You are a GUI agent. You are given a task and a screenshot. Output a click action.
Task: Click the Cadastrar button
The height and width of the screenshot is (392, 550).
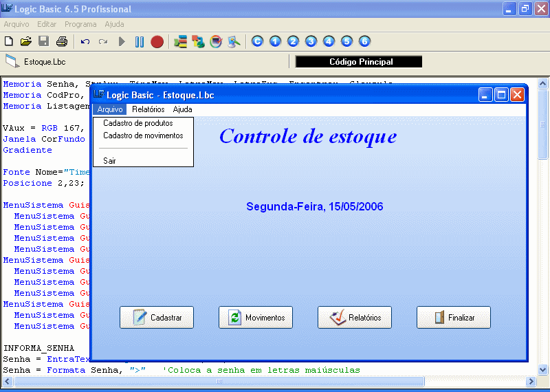point(157,317)
